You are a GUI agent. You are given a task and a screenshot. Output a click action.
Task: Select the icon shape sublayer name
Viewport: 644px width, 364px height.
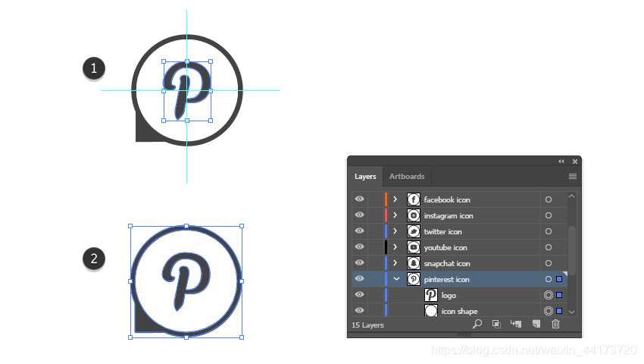tap(459, 312)
